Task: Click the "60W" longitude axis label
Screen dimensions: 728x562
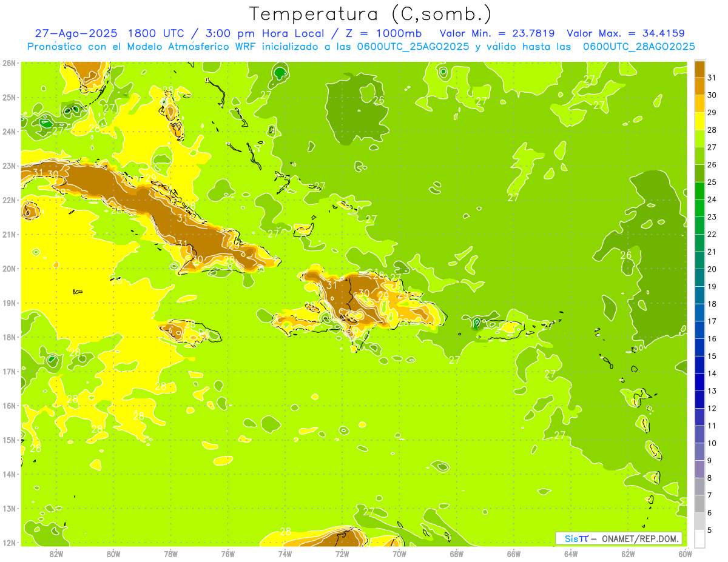Action: (x=685, y=554)
